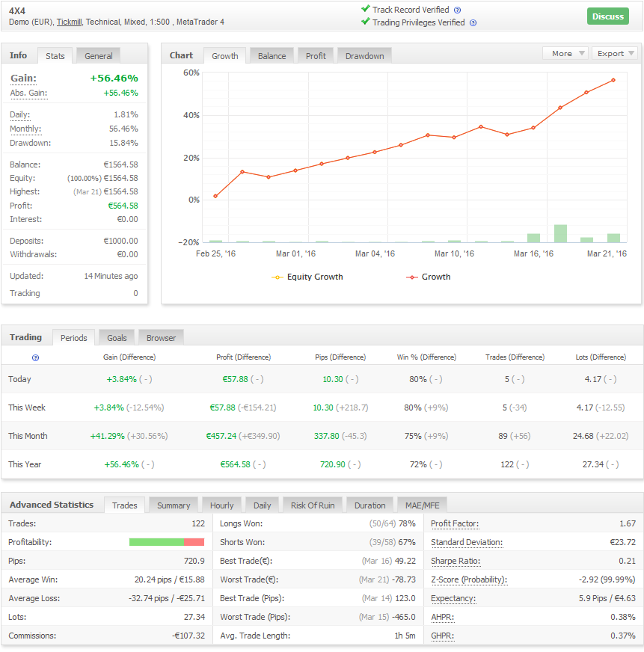
Task: Click the Longs Won value 78%
Action: [x=407, y=523]
